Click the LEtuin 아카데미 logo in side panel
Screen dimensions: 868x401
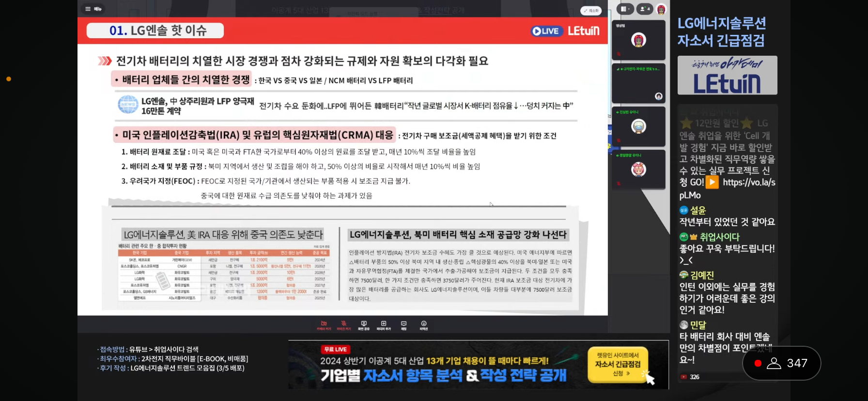click(727, 75)
